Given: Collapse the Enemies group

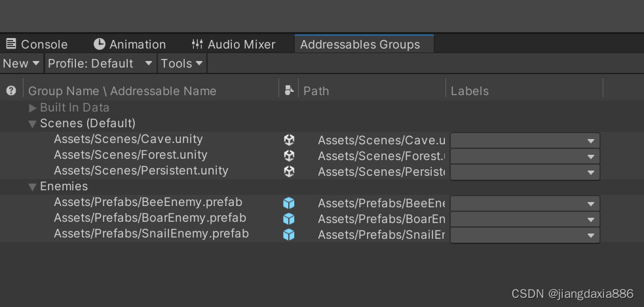Looking at the screenshot, I should pyautogui.click(x=33, y=187).
